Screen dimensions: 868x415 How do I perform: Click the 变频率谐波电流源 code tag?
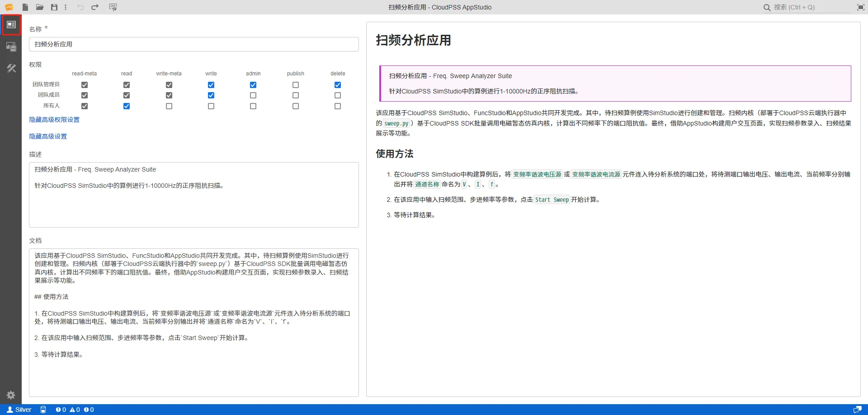[596, 174]
